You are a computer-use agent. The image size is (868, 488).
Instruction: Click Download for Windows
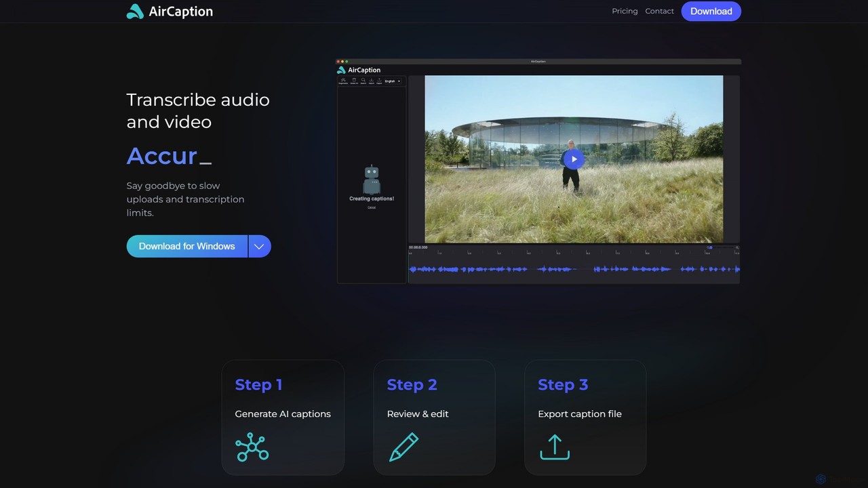click(x=187, y=246)
